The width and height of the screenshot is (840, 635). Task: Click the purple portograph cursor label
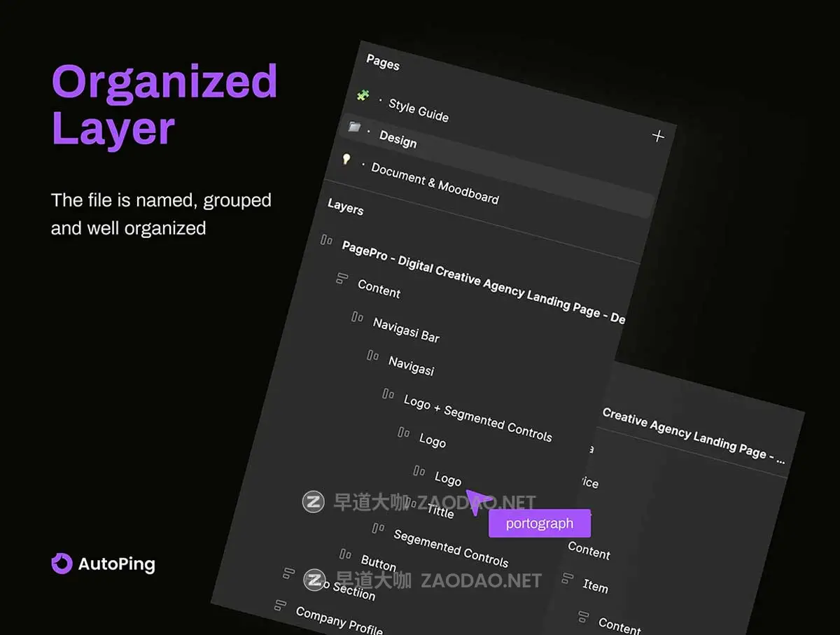point(539,523)
